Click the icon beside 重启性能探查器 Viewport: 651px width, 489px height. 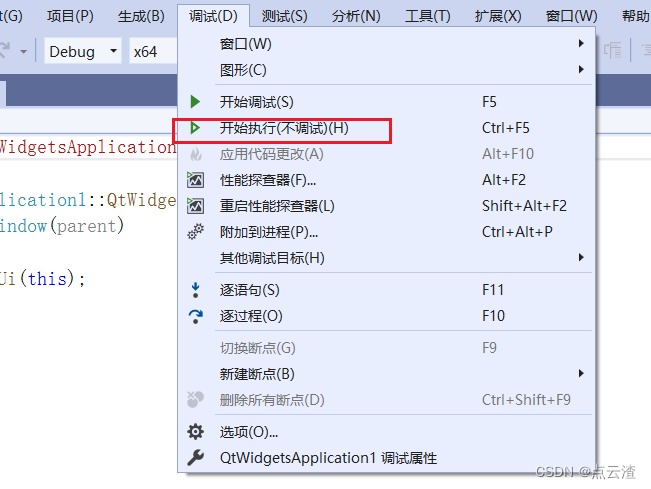195,206
